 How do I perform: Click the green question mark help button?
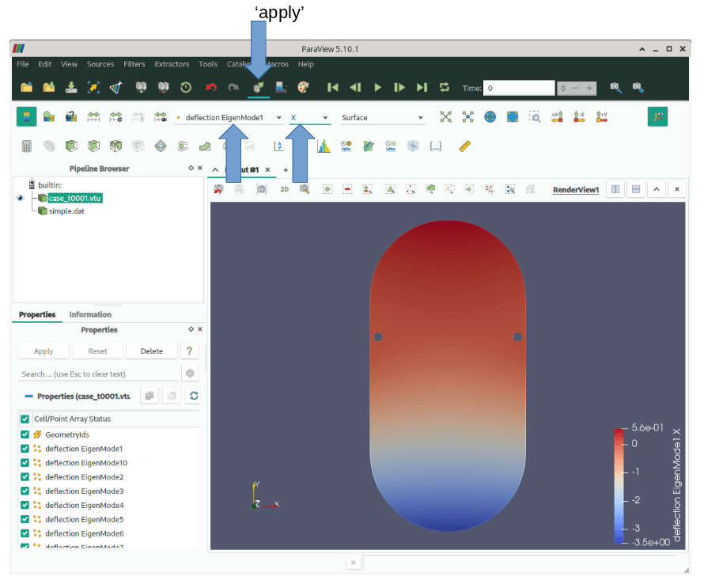190,351
